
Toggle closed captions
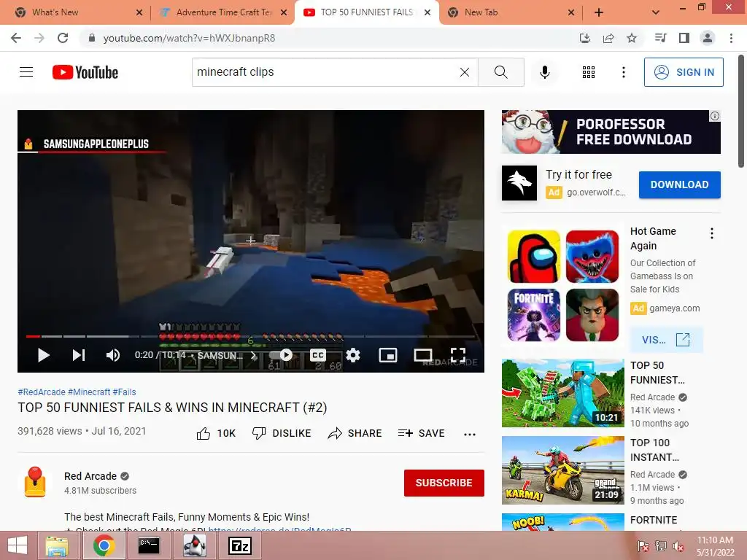coord(318,355)
